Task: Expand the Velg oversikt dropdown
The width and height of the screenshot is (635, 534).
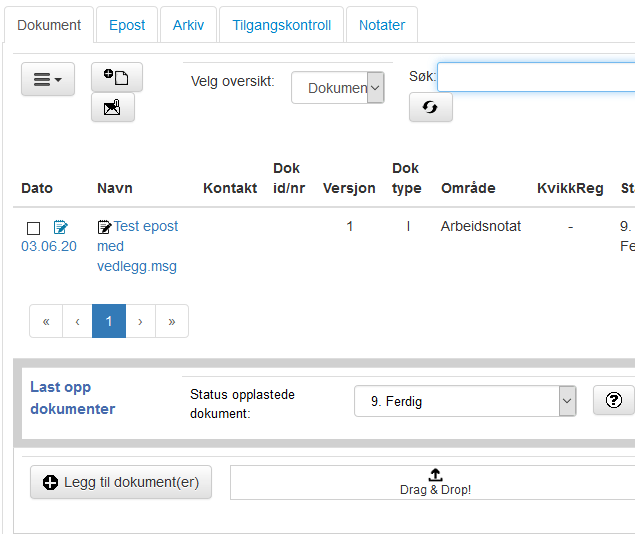Action: click(337, 87)
